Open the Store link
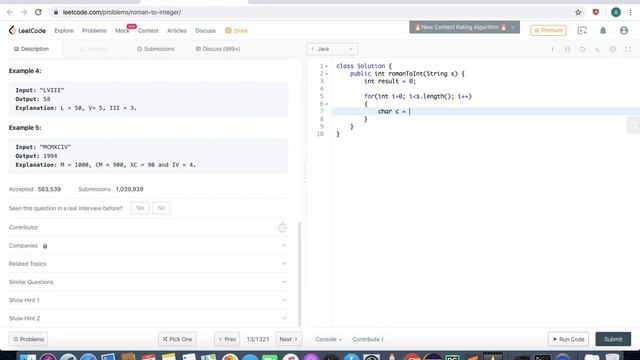 coord(236,31)
